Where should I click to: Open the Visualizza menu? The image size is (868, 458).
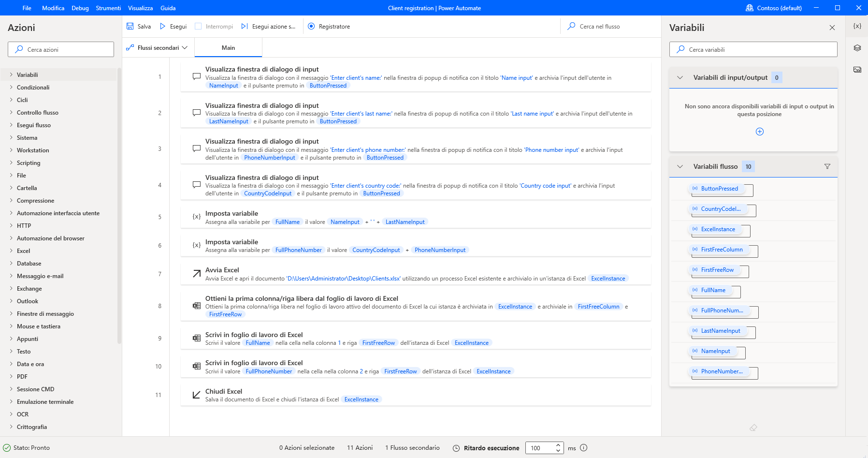[x=141, y=8]
